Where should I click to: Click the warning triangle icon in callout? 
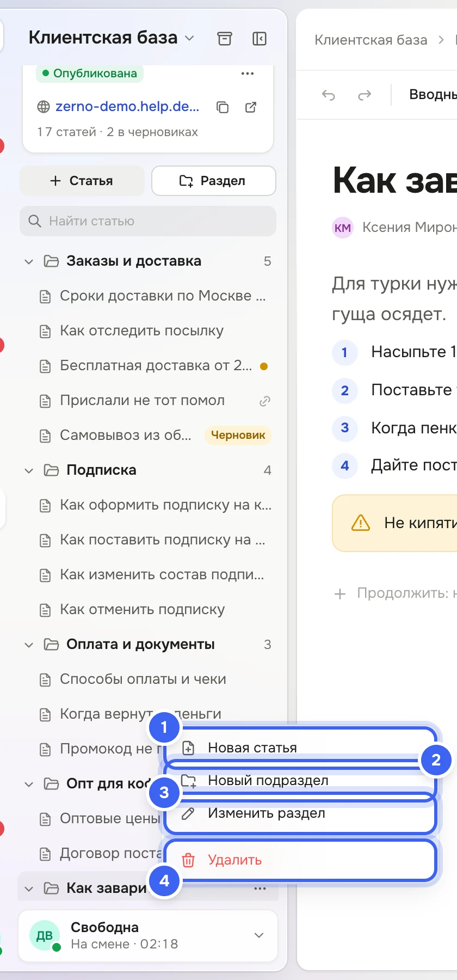(x=361, y=523)
